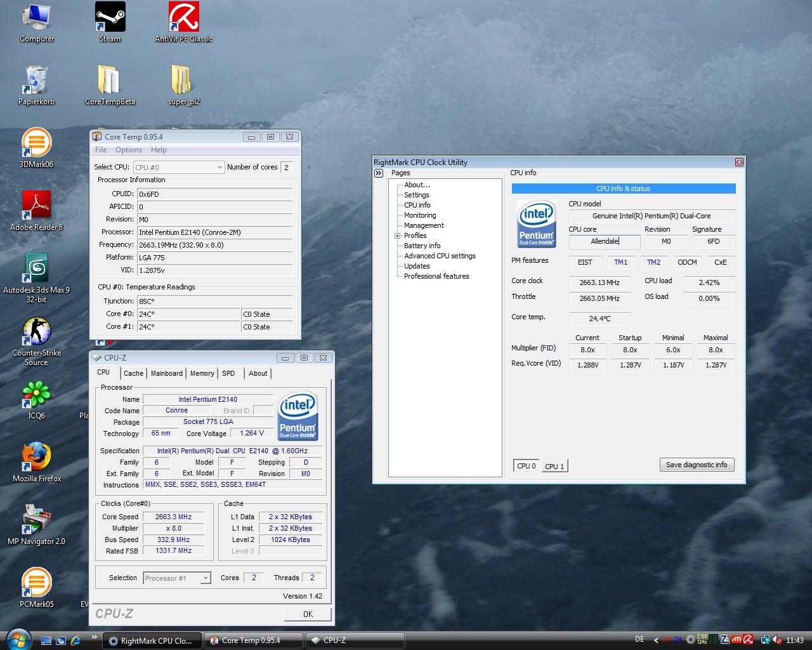Launch Counter-Strike Source shortcut

point(36,342)
